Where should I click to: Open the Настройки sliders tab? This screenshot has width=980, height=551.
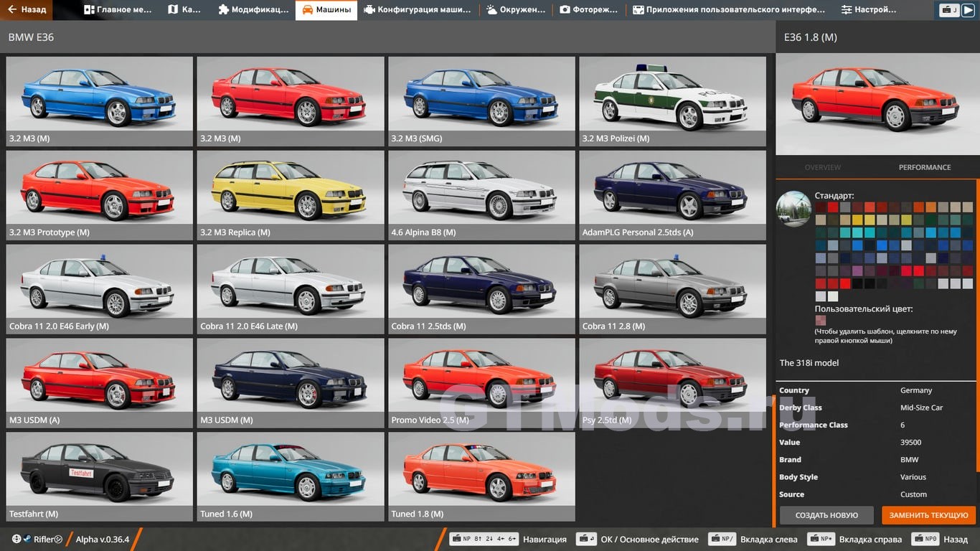pyautogui.click(x=869, y=10)
